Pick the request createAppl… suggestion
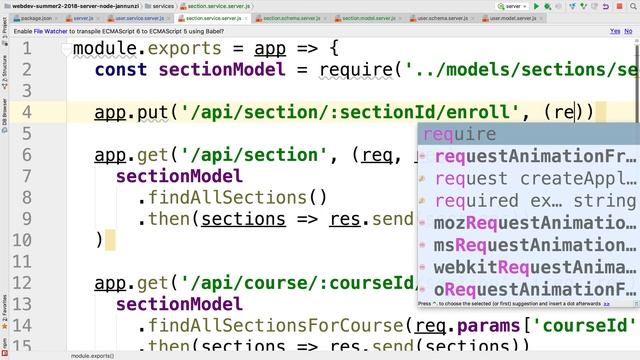This screenshot has height=360, width=640. [x=529, y=179]
